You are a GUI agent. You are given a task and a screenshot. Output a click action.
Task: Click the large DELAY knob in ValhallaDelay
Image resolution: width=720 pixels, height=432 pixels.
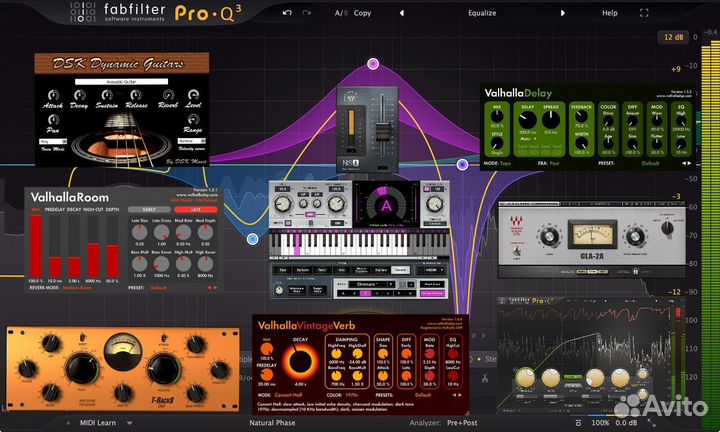click(528, 120)
